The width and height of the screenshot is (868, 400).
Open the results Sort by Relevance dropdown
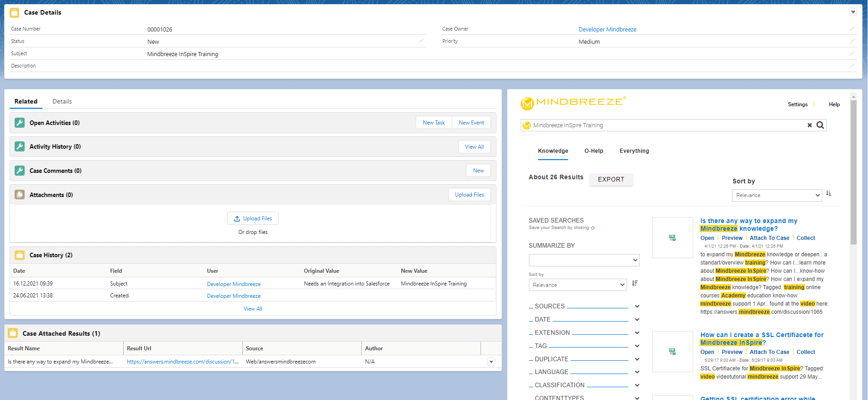(777, 195)
